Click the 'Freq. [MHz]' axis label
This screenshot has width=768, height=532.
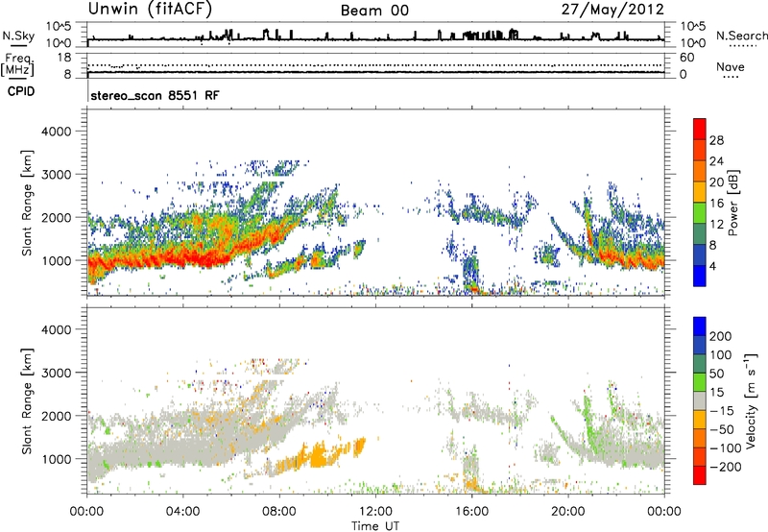(x=18, y=64)
